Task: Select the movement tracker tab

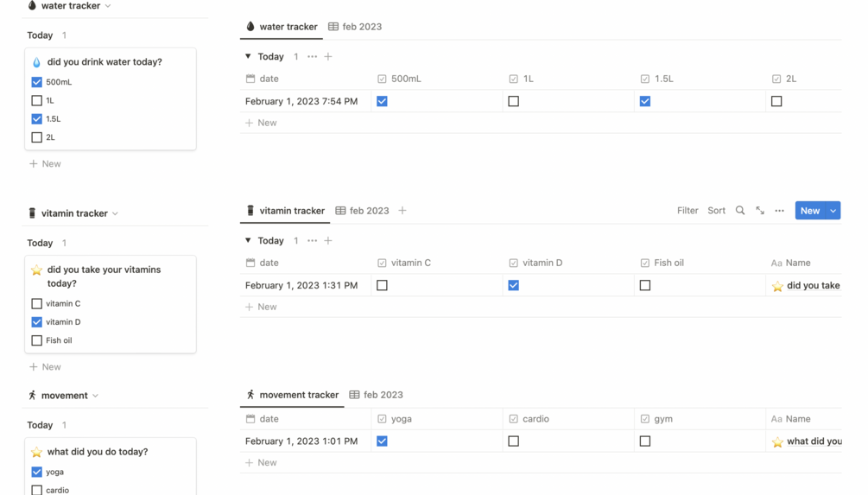Action: coord(292,395)
